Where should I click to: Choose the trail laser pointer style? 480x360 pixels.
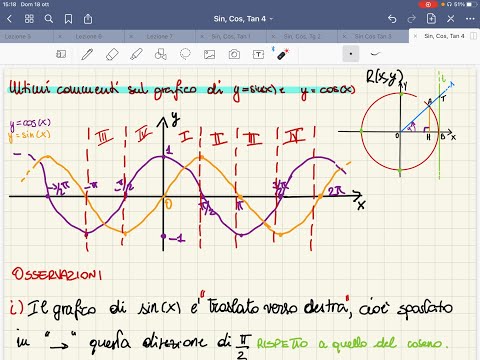tap(375, 53)
